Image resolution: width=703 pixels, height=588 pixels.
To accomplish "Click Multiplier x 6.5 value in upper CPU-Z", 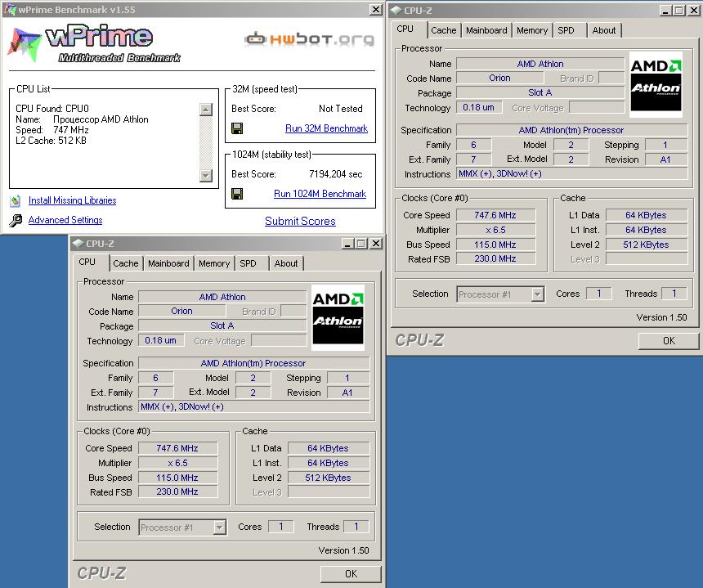I will [x=495, y=230].
